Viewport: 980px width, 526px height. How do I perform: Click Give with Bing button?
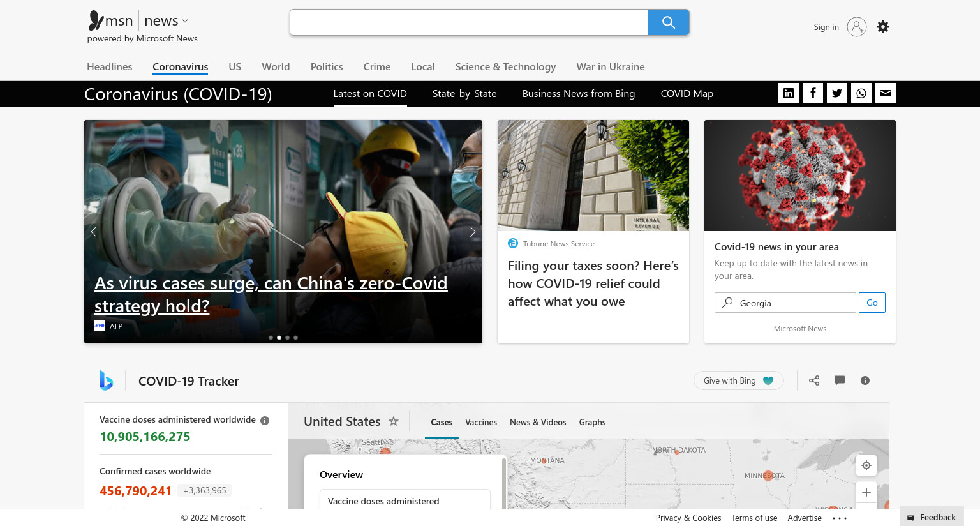(739, 380)
